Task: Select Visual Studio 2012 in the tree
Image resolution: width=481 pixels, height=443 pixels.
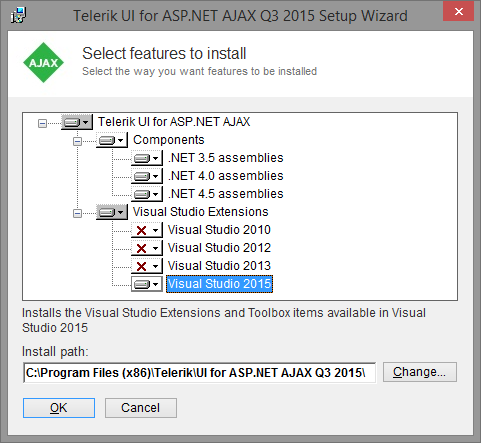Action: click(x=219, y=248)
